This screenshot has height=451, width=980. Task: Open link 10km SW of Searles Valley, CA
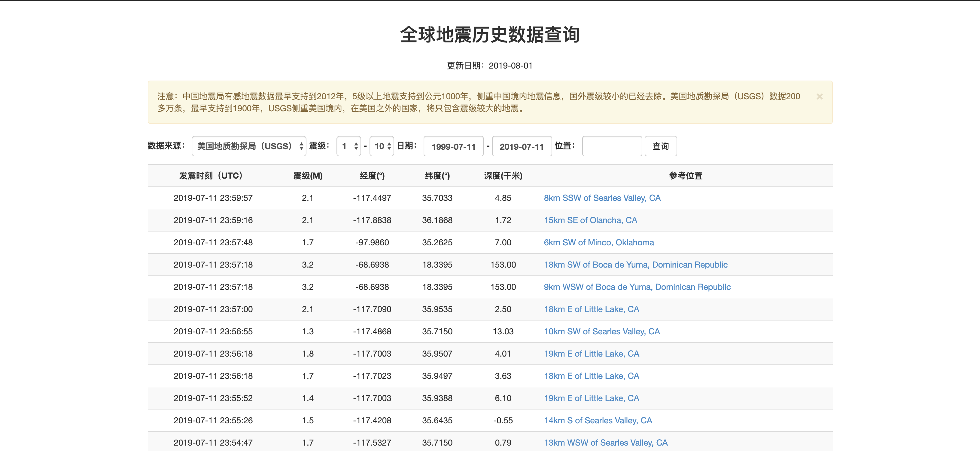pos(602,332)
